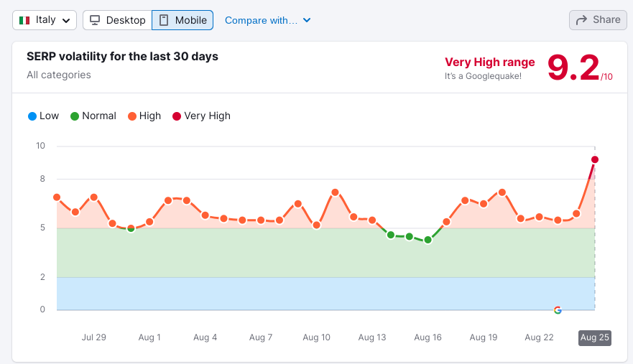
Task: Click the SERP volatility chart title
Action: coord(122,57)
